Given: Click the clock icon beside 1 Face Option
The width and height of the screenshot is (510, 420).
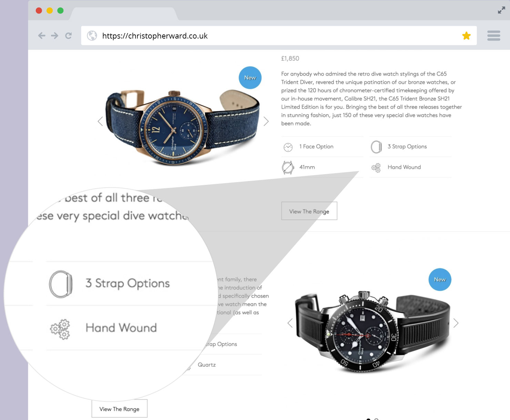Looking at the screenshot, I should point(288,147).
